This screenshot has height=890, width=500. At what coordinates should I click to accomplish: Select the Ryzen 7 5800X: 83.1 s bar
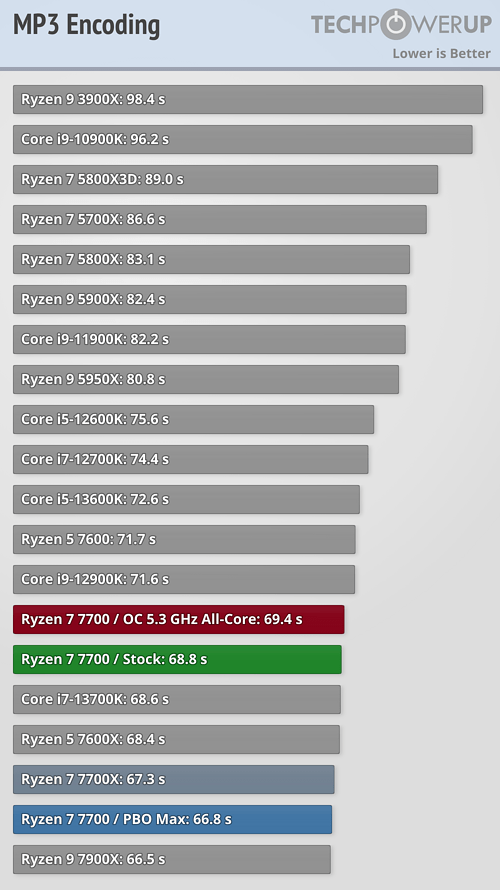[x=211, y=259]
